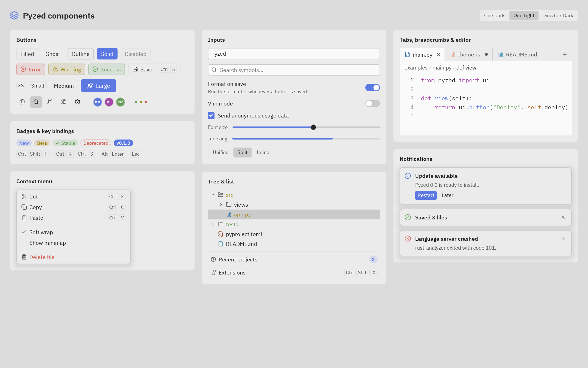Open the settings gear icon button
Screen dimensions: 588x368
click(78, 102)
